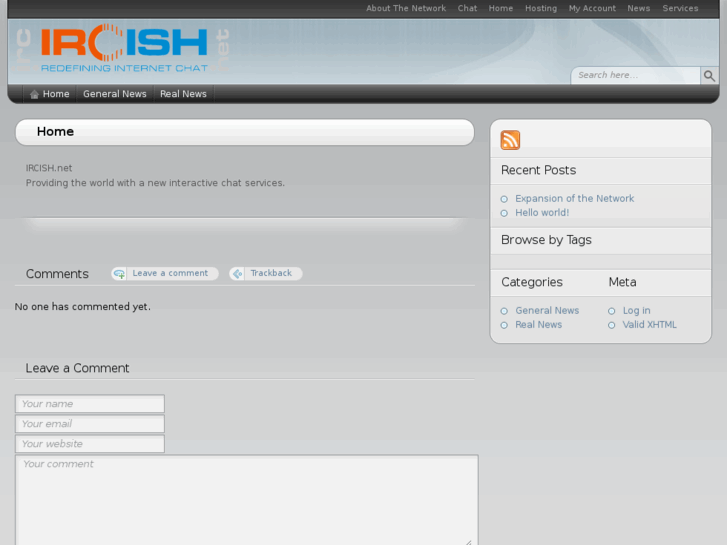Select Real News in the navigation bar

pos(183,94)
